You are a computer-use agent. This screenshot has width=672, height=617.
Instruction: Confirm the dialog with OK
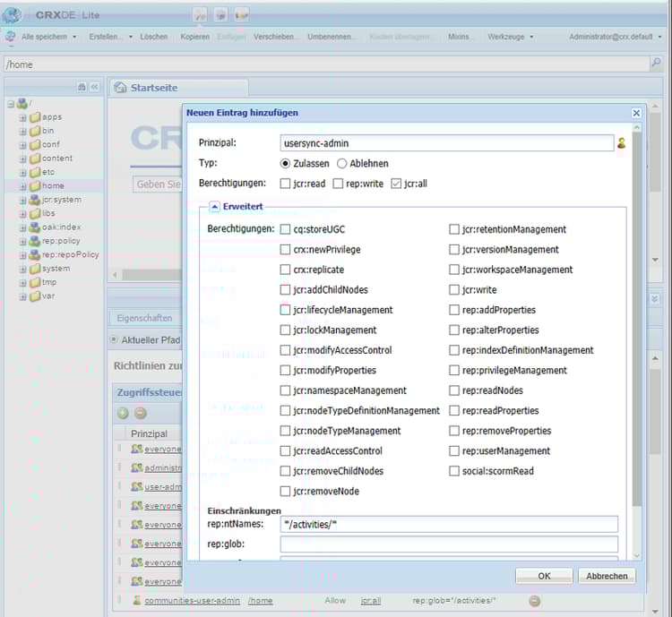click(x=544, y=576)
